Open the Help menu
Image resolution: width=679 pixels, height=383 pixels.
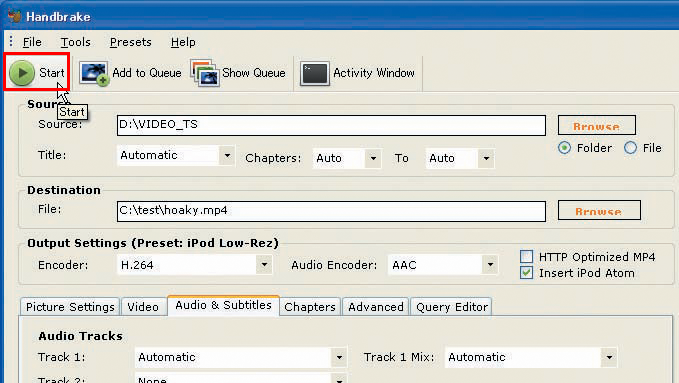(183, 42)
